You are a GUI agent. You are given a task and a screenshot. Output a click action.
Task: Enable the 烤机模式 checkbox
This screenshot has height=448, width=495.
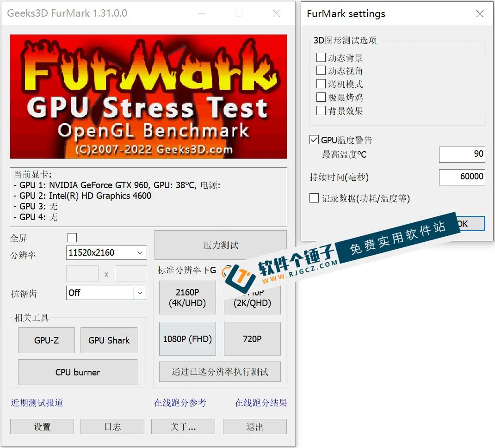321,84
